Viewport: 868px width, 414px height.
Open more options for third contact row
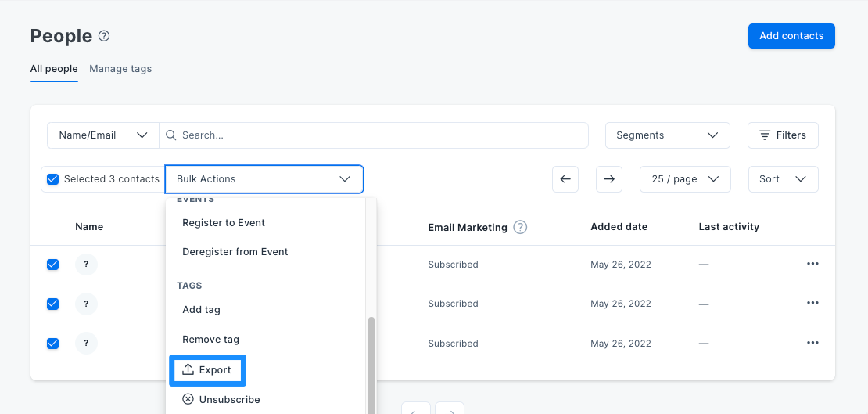[x=812, y=343]
